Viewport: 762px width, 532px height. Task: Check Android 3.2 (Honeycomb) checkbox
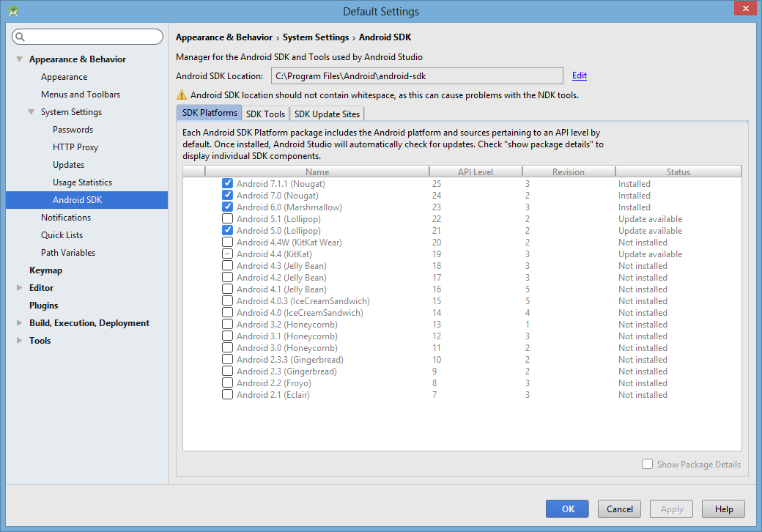(227, 324)
